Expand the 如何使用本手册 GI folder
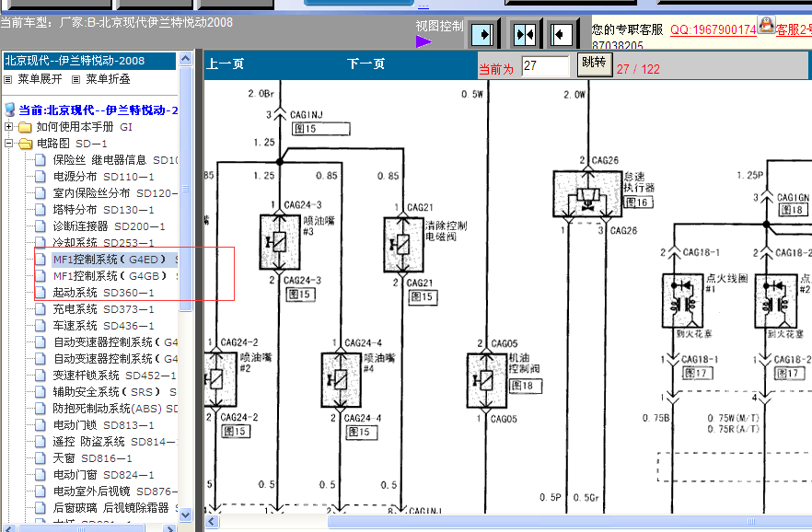This screenshot has width=812, height=532. coord(8,126)
